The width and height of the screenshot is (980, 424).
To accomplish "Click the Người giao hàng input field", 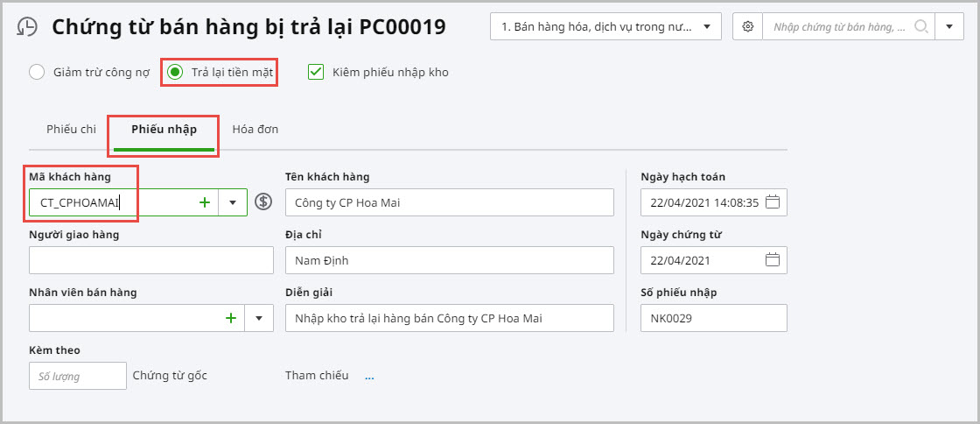I will [150, 260].
